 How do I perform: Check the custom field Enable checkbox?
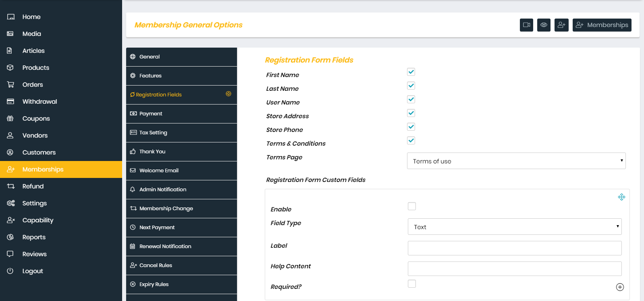pos(412,206)
